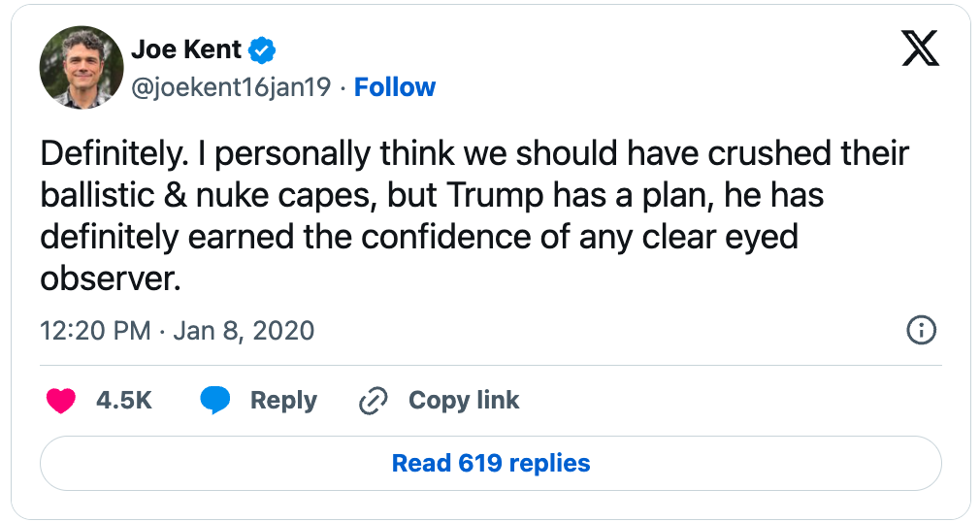The height and width of the screenshot is (522, 980).
Task: Like the tweet with the heart icon
Action: coord(61,401)
